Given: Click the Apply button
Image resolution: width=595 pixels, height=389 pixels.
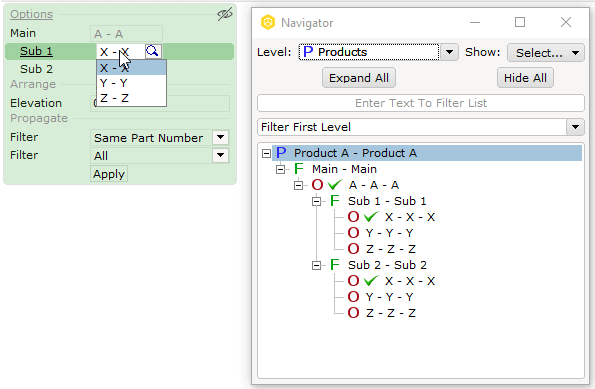Looking at the screenshot, I should (x=109, y=174).
